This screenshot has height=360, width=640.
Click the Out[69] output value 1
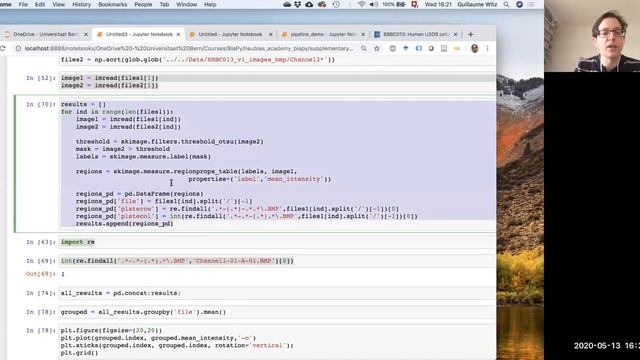[63, 274]
